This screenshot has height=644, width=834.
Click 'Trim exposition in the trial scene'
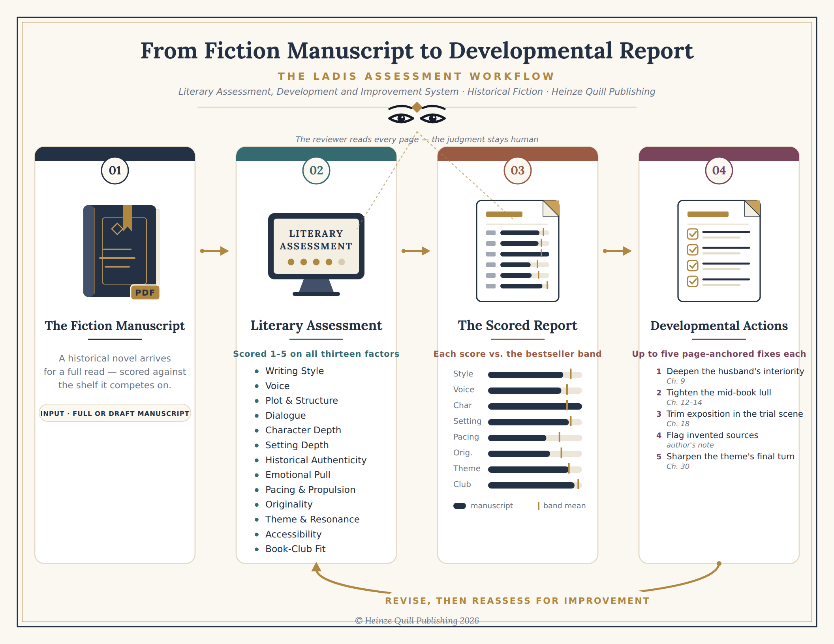[x=735, y=414]
